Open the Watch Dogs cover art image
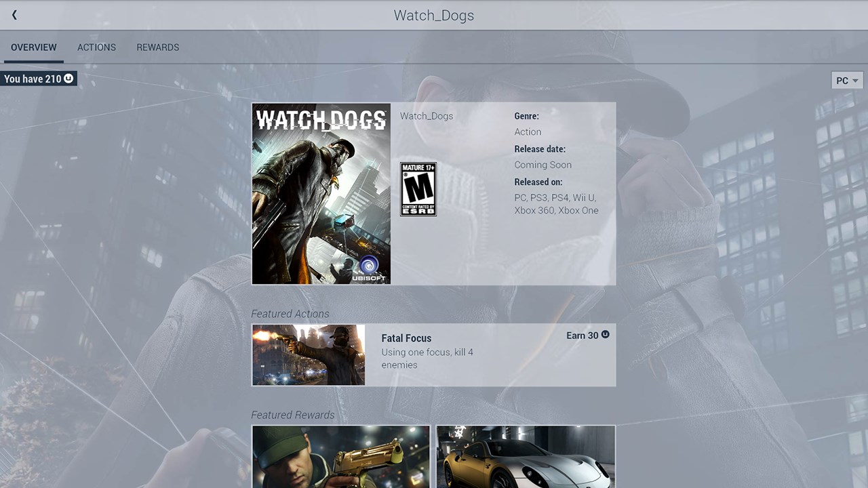The width and height of the screenshot is (868, 488). (x=321, y=194)
